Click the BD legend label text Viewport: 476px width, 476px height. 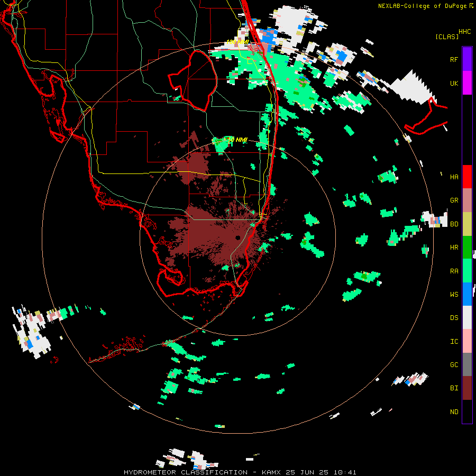454,224
